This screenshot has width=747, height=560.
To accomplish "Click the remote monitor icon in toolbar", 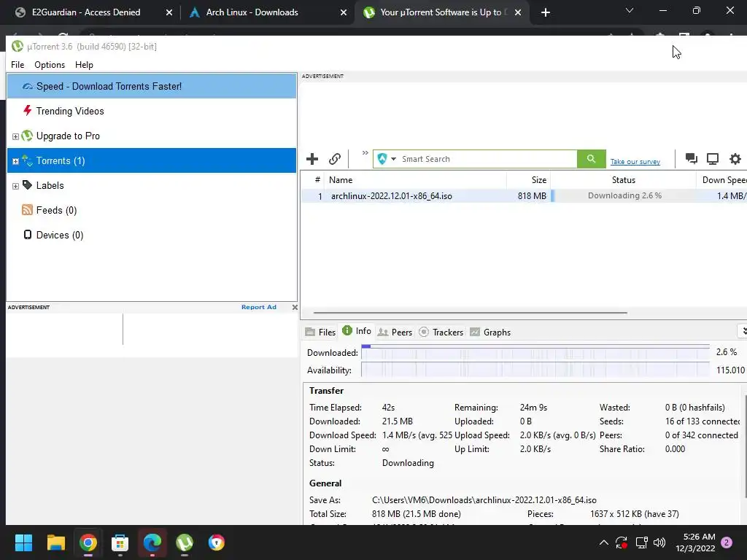I will click(x=712, y=158).
